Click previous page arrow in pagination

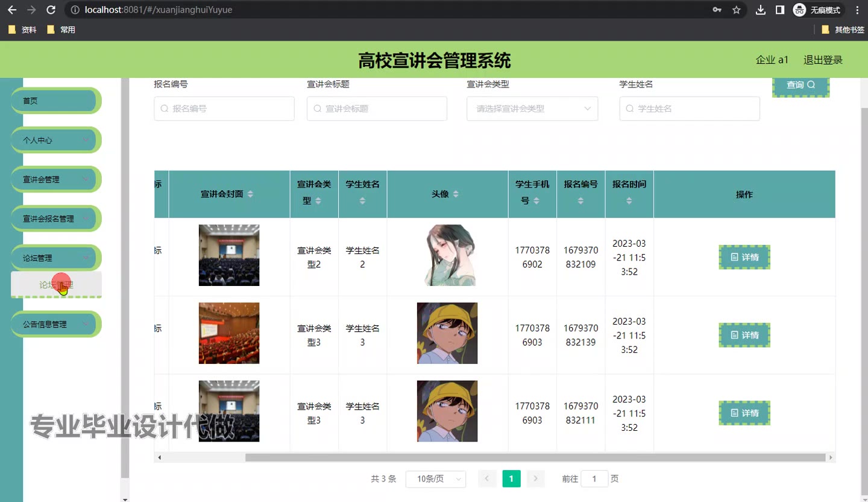click(x=487, y=478)
